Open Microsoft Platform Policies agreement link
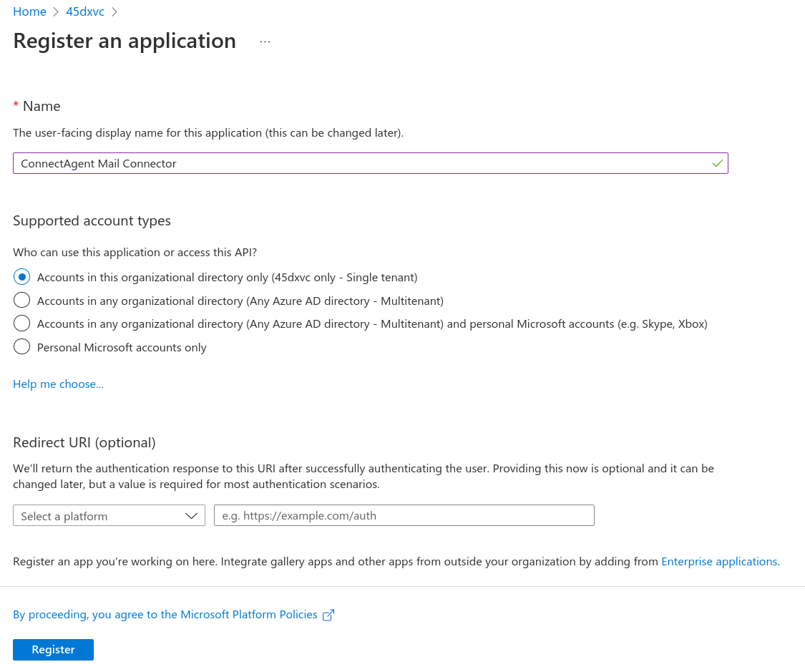 coord(165,615)
